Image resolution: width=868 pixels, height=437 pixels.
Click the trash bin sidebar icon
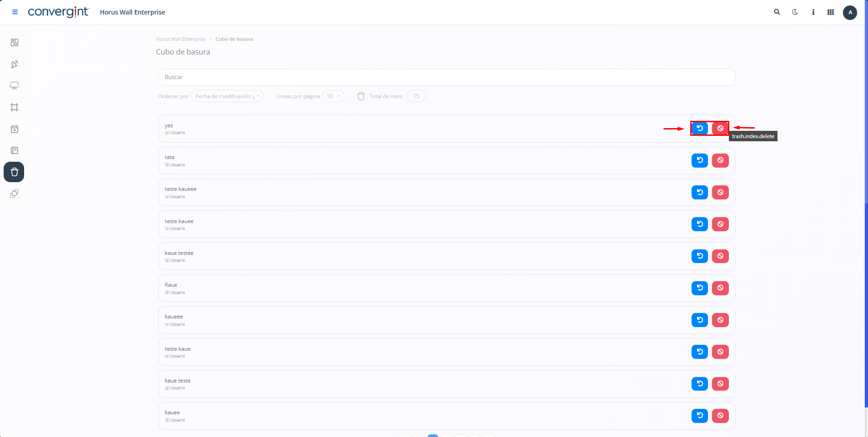click(x=14, y=172)
